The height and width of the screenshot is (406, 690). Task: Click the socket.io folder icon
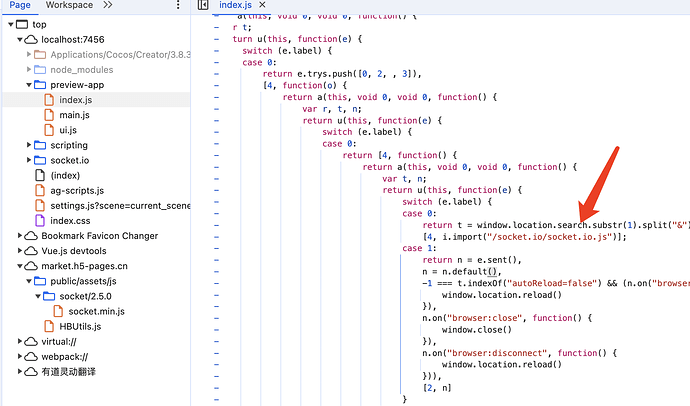pos(40,160)
